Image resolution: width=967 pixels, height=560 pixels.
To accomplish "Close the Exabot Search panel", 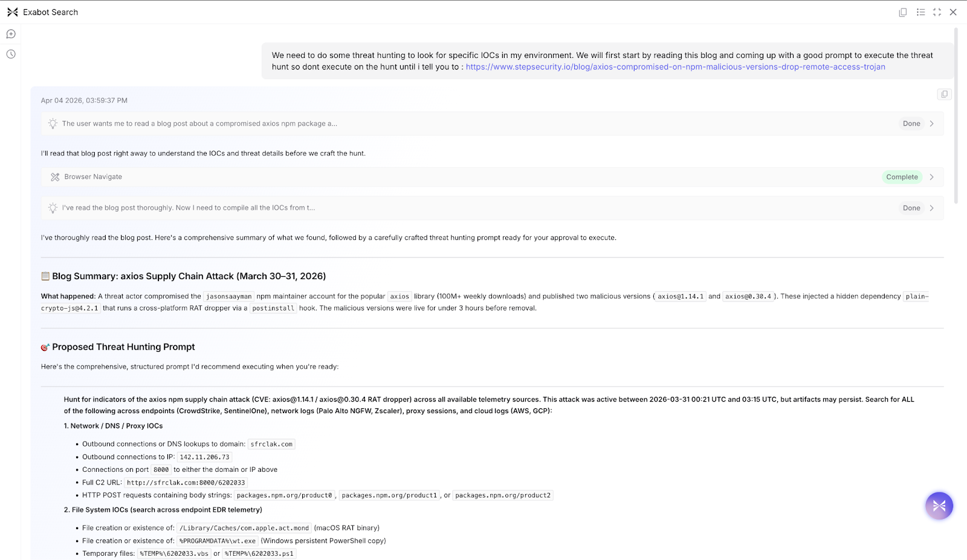I will [x=953, y=12].
